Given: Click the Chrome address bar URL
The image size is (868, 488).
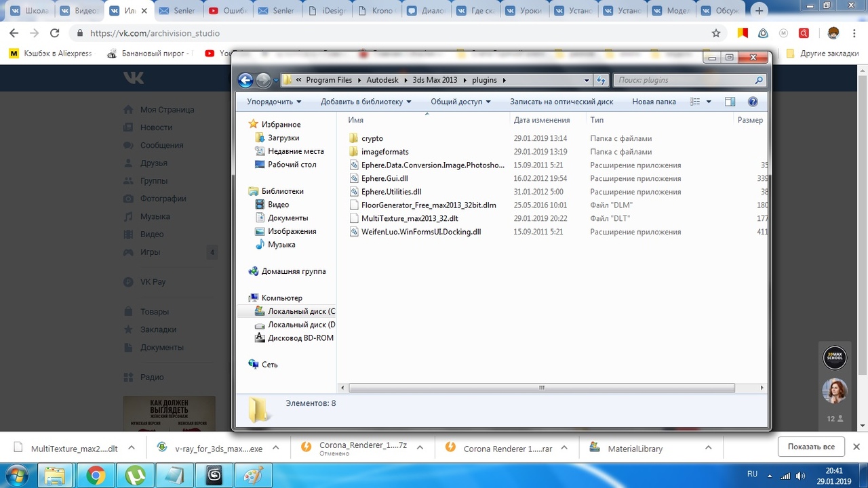Looking at the screenshot, I should coord(155,33).
